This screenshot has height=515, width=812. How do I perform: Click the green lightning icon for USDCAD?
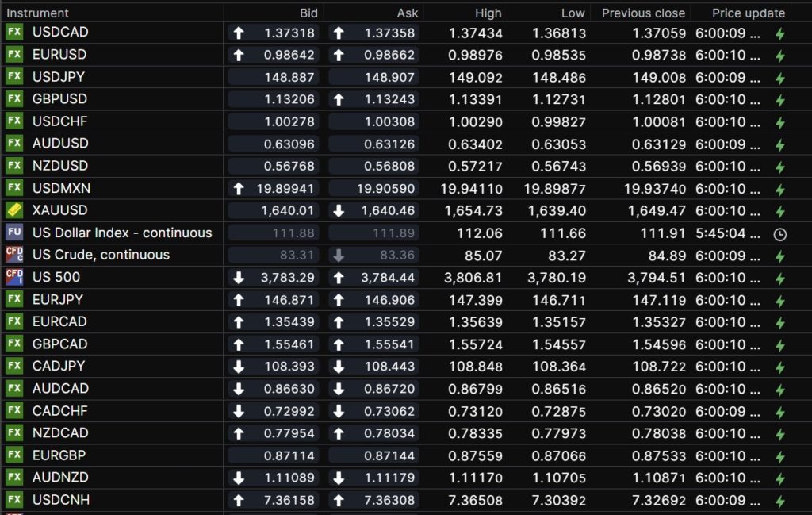(x=779, y=34)
